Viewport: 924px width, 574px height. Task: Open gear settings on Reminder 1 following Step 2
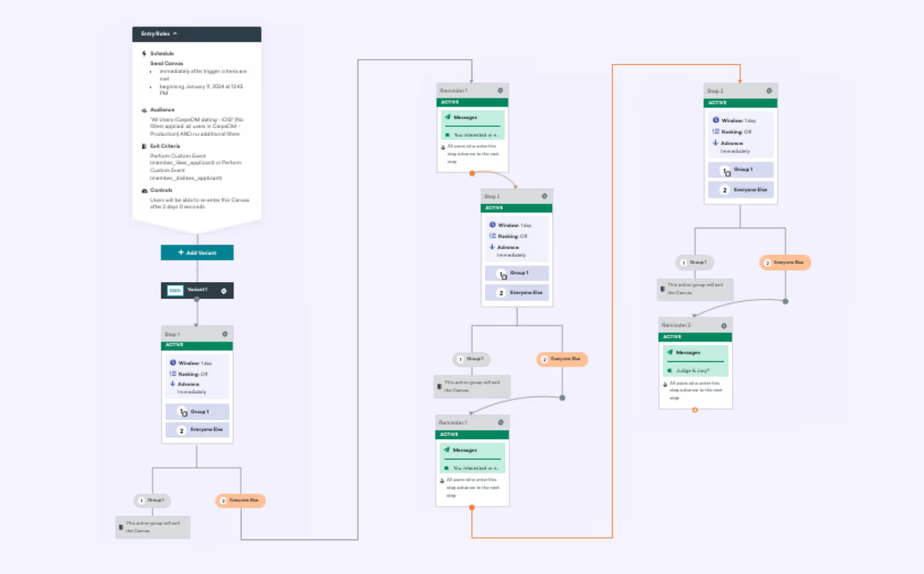[500, 422]
